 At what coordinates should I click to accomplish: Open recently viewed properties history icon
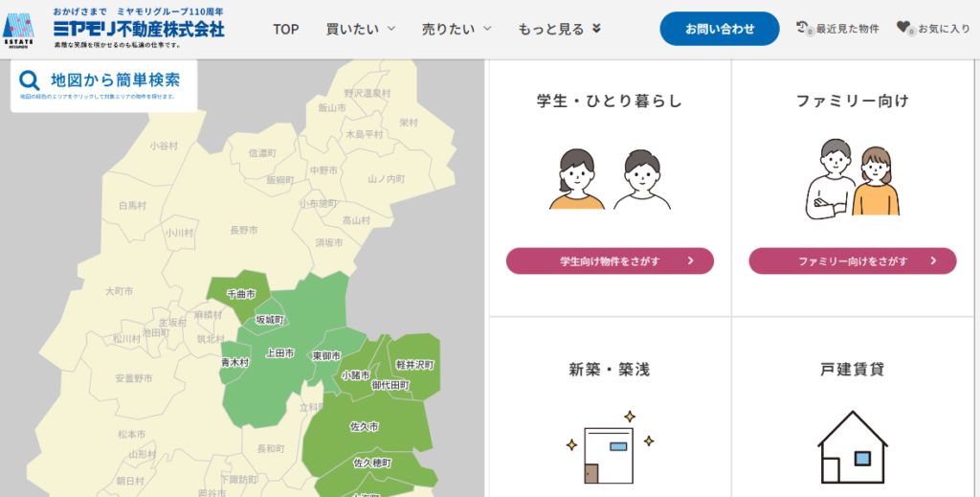coord(802,29)
